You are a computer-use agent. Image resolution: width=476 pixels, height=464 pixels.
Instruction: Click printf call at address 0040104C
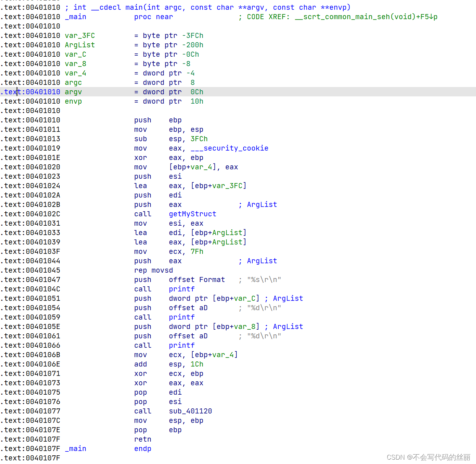click(x=181, y=289)
